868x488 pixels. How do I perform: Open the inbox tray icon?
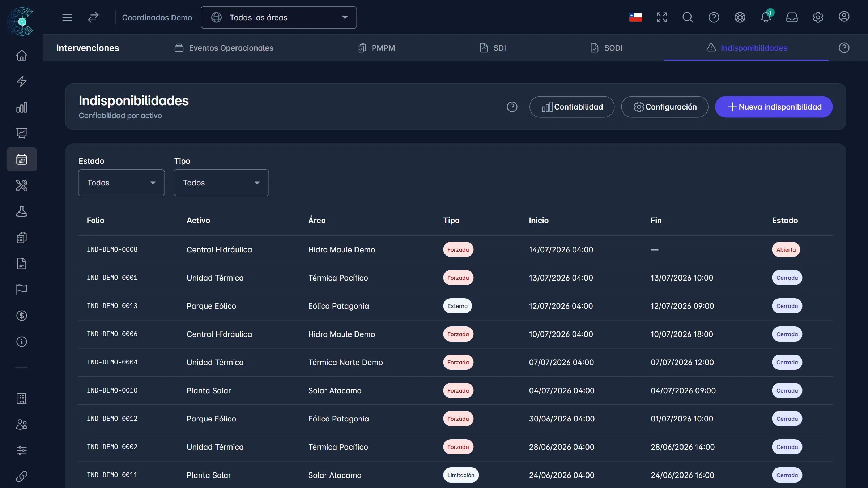792,17
